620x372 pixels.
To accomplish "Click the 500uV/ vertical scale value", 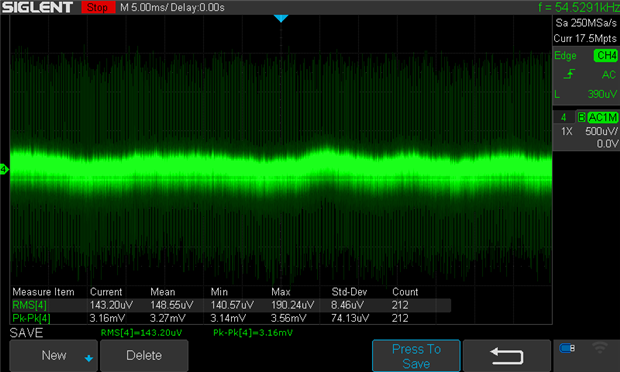I will click(x=601, y=131).
